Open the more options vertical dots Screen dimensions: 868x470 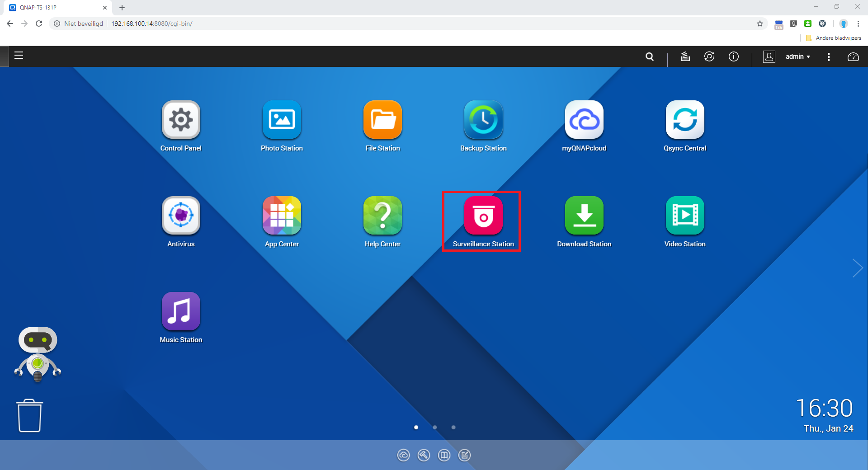(828, 56)
